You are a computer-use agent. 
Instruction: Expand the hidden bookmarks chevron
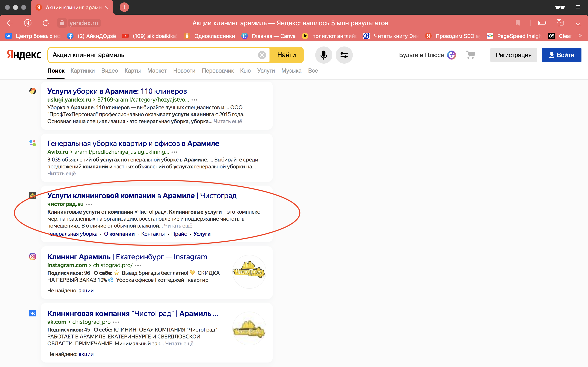[580, 36]
